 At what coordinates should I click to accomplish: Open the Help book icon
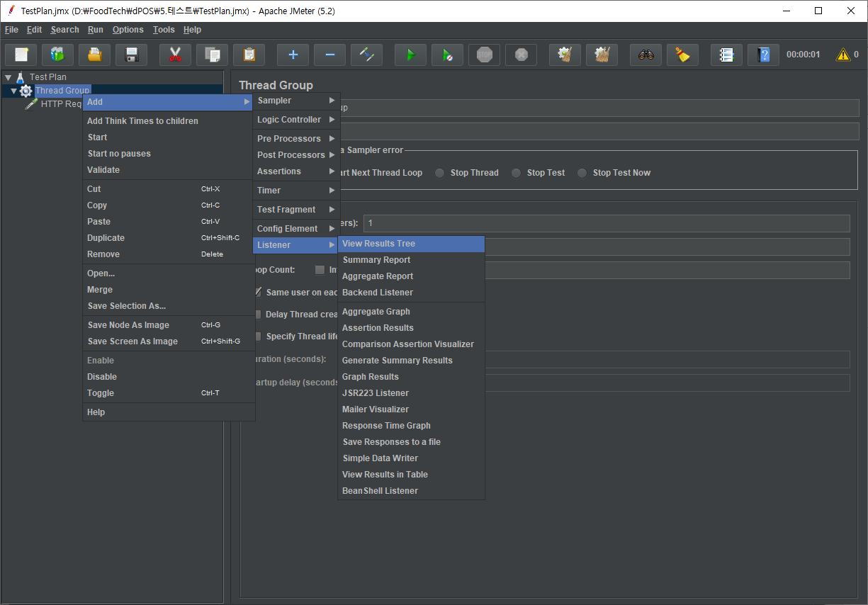(x=763, y=55)
